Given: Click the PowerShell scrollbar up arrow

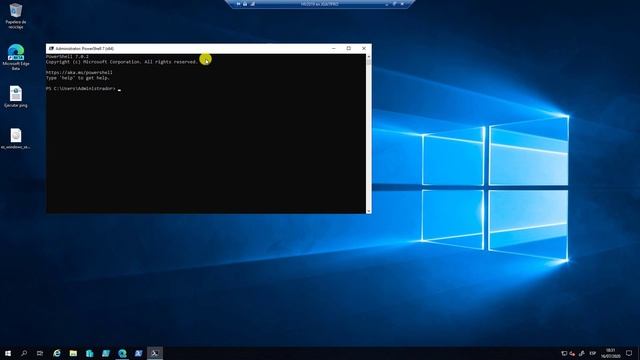Looking at the screenshot, I should 369,56.
